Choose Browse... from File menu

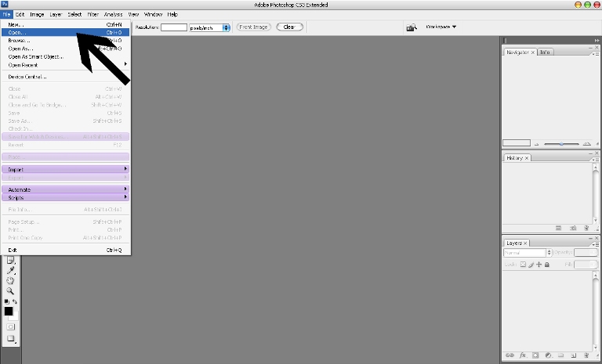(x=65, y=40)
